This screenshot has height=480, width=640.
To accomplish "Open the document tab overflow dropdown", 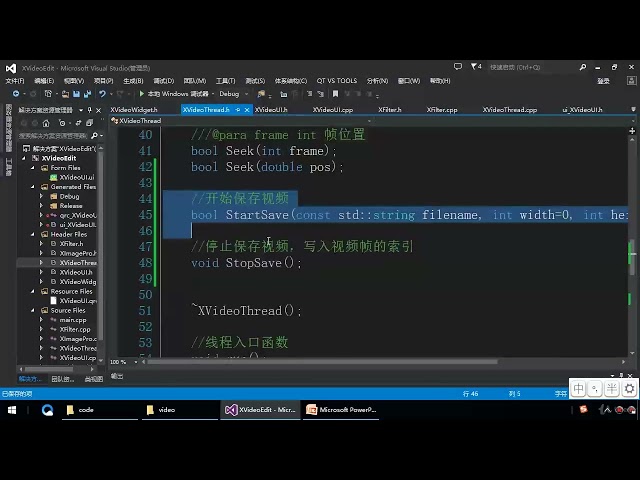I will click(x=633, y=109).
